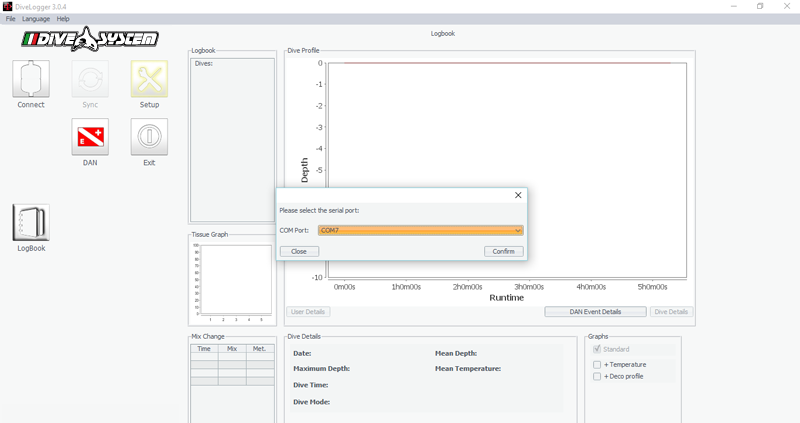This screenshot has height=423, width=800.
Task: Select the Mean Temperature label
Action: click(468, 368)
